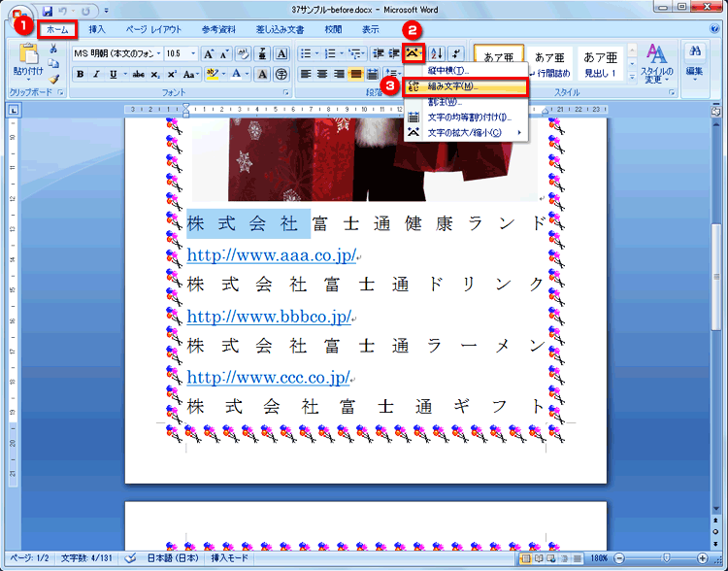Open the Quick Access Toolbar customize arrow
This screenshot has width=728, height=571.
coord(107,11)
